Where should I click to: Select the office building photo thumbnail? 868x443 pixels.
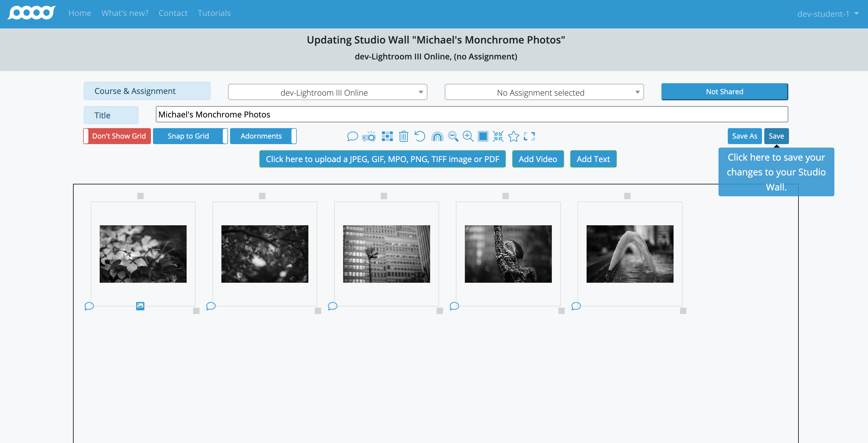click(x=386, y=254)
